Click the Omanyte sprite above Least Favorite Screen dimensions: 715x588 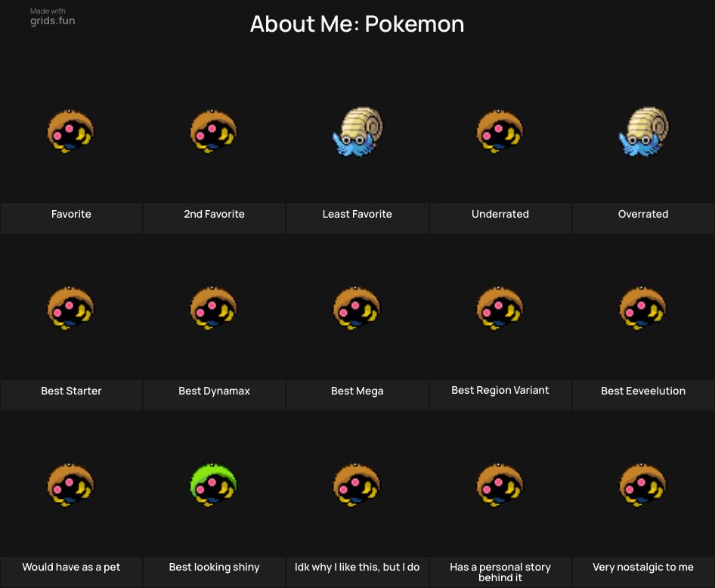click(357, 132)
